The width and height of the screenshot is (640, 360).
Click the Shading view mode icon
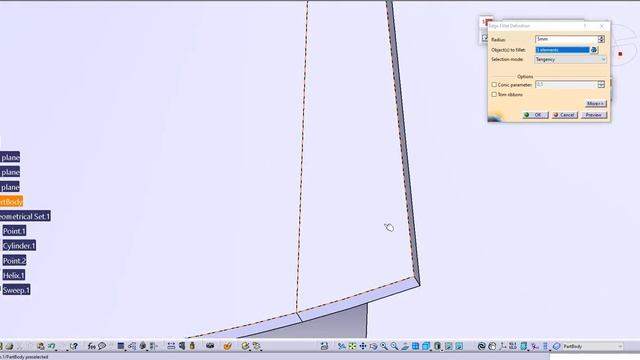pyautogui.click(x=437, y=346)
